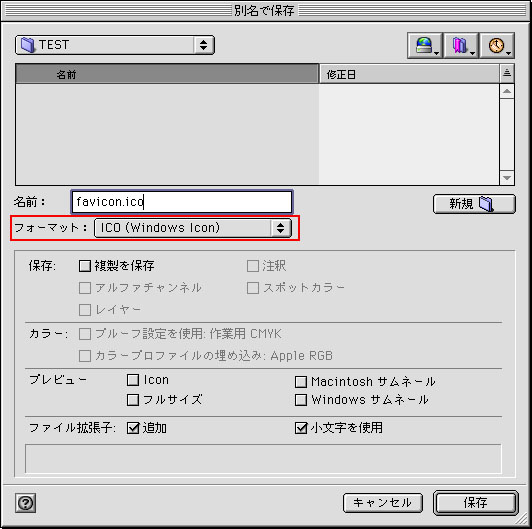Click the file list scroll up arrow
532x529 pixels.
point(507,91)
